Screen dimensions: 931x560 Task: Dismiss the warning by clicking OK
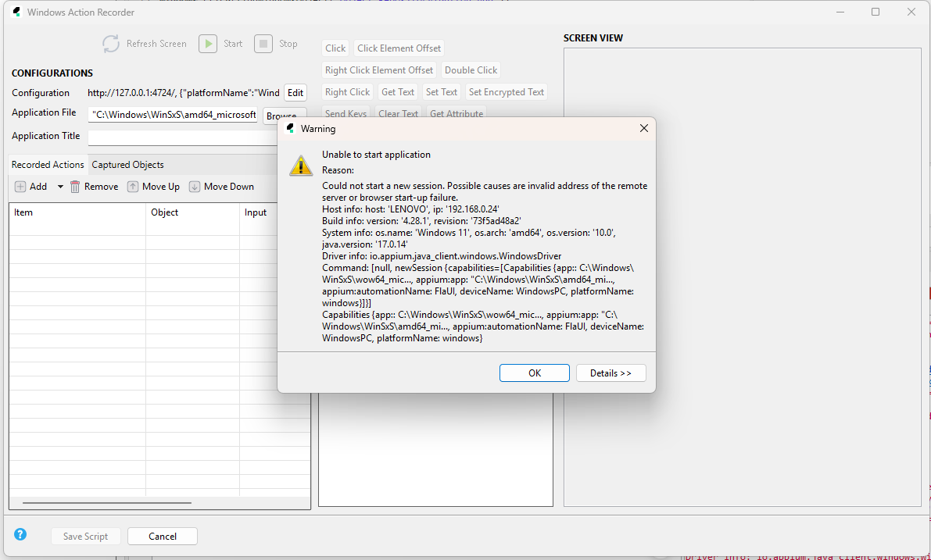tap(534, 373)
